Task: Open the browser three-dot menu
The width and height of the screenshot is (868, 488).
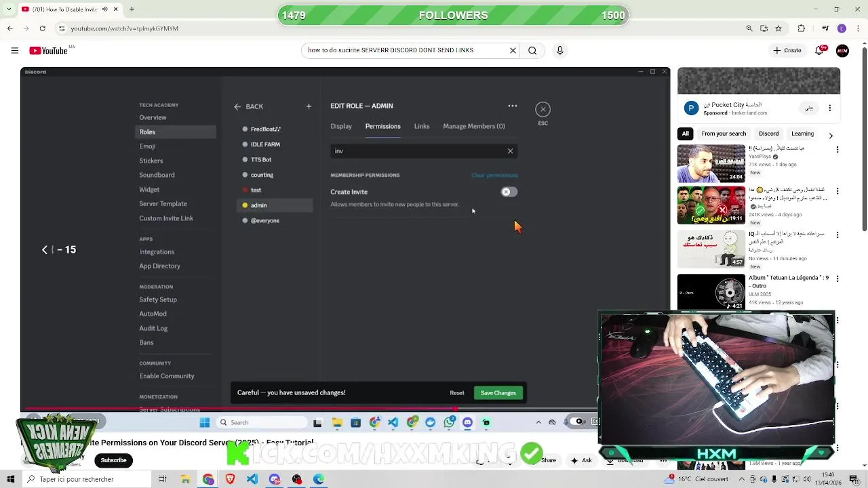Action: [857, 28]
